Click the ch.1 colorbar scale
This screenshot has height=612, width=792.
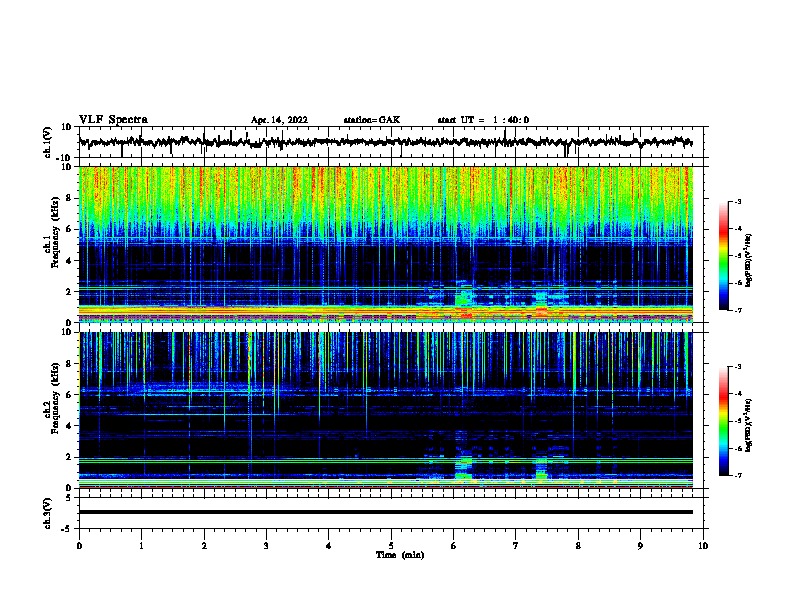[x=724, y=256]
